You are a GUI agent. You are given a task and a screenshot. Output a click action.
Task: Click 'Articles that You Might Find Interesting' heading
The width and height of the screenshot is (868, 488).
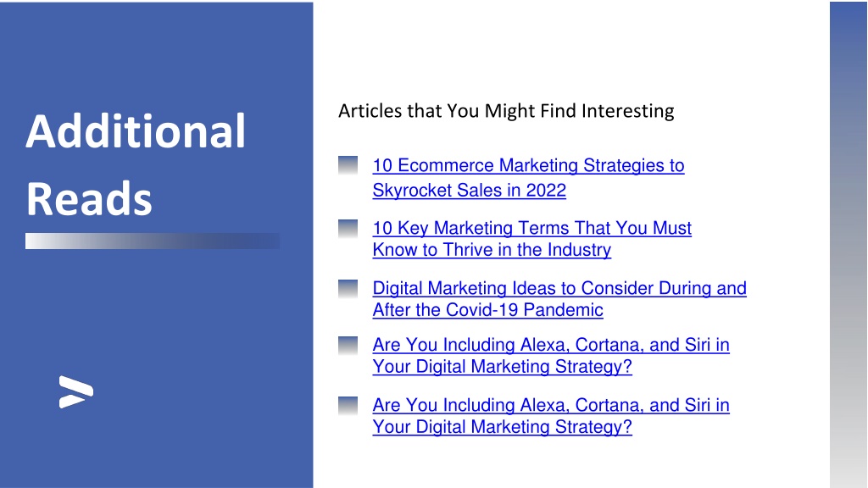tap(506, 111)
